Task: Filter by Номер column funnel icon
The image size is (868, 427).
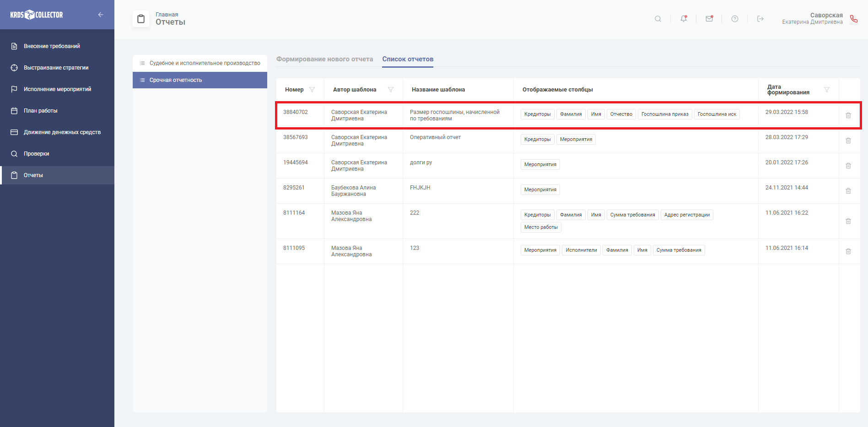Action: (x=312, y=90)
